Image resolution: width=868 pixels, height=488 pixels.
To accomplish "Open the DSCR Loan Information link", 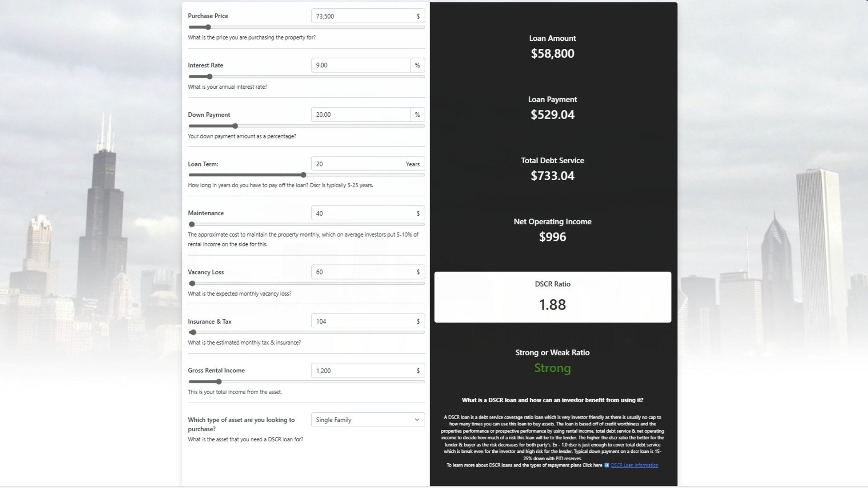I will (x=634, y=465).
